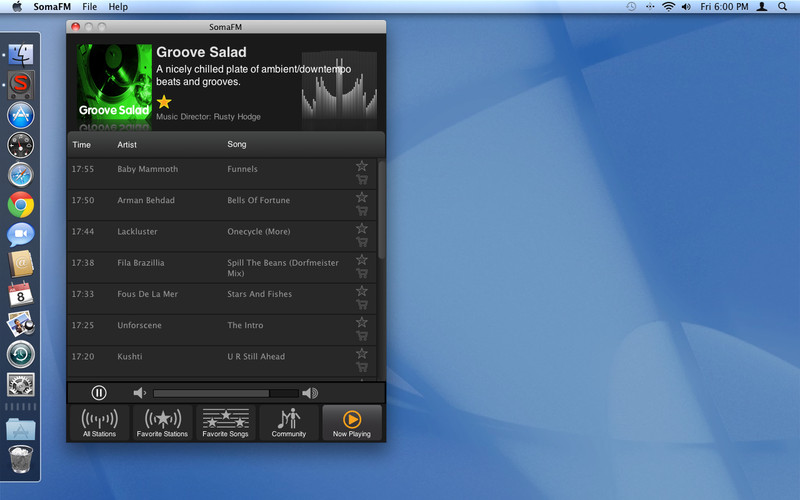Open Applications folder in dock
800x500 pixels.
[x=21, y=429]
